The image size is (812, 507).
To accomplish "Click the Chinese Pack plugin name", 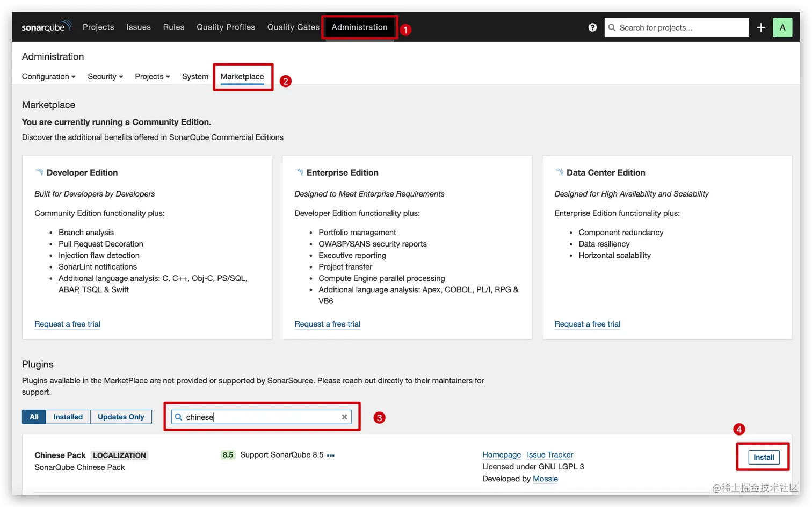I will pos(60,455).
